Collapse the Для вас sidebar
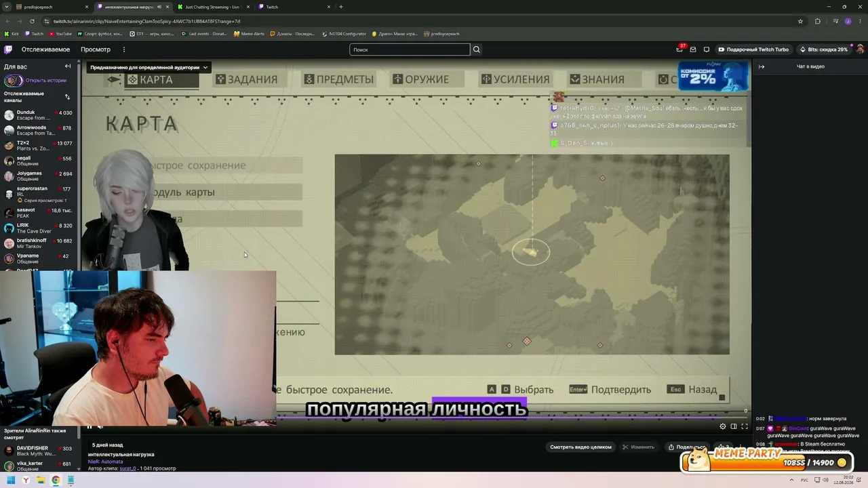 click(x=68, y=66)
